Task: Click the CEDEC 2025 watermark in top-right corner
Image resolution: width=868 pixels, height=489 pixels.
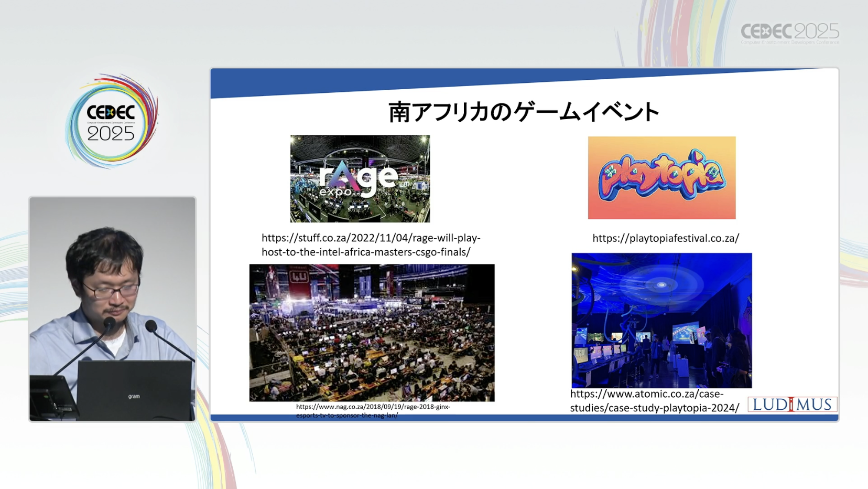Action: click(789, 33)
